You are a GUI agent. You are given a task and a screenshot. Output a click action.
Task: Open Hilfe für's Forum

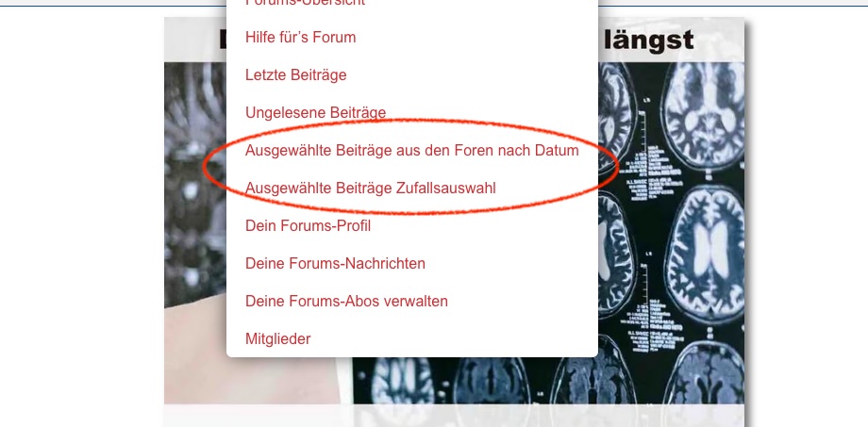coord(301,38)
